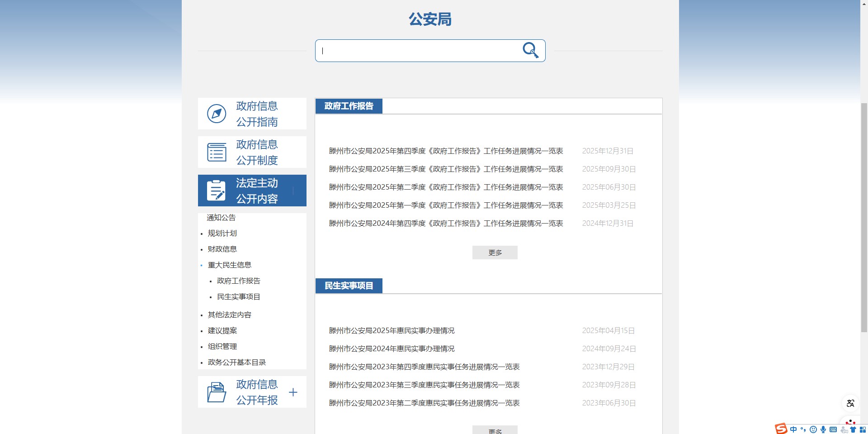Expand 重大民生信息 in the sidebar

pos(230,265)
